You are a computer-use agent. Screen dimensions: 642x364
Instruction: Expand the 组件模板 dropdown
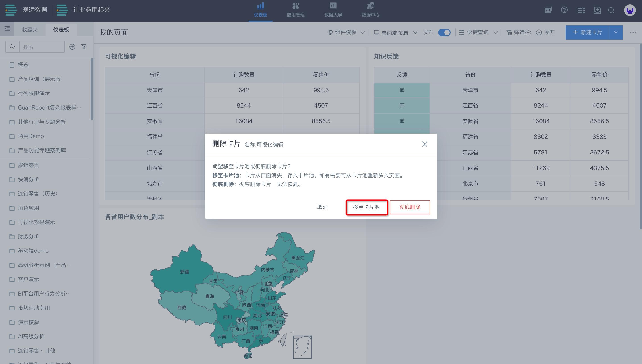pyautogui.click(x=346, y=32)
